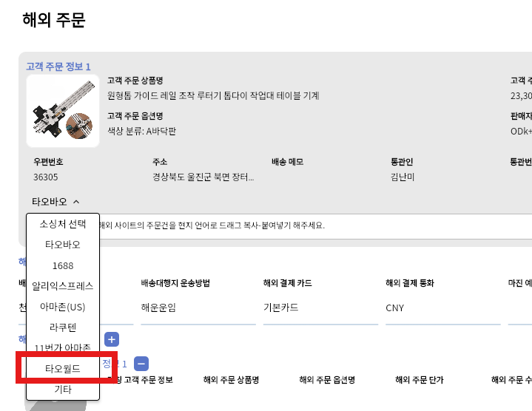Image resolution: width=532 pixels, height=411 pixels.
Task: Click the blue plus icon button
Action: point(112,339)
